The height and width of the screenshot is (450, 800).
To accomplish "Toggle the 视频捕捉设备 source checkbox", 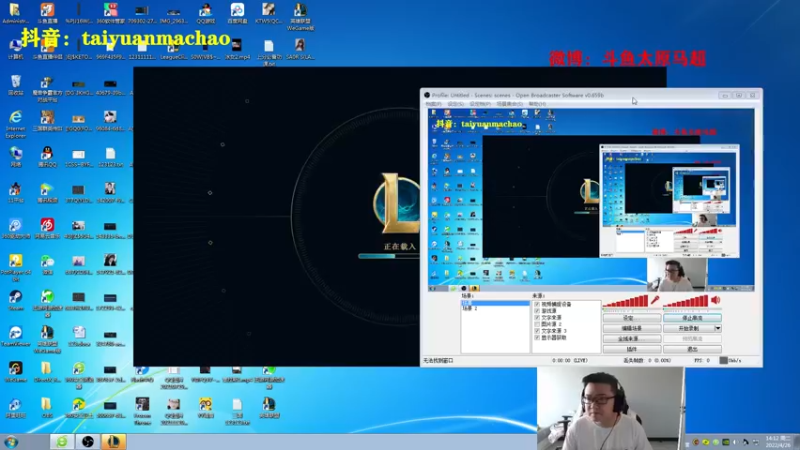I will tap(537, 304).
